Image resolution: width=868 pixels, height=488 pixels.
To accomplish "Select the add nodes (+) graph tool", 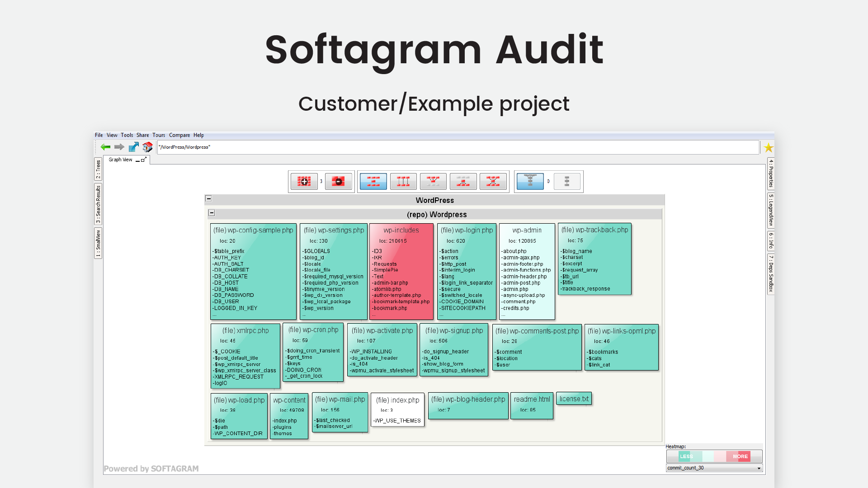I will pos(304,181).
